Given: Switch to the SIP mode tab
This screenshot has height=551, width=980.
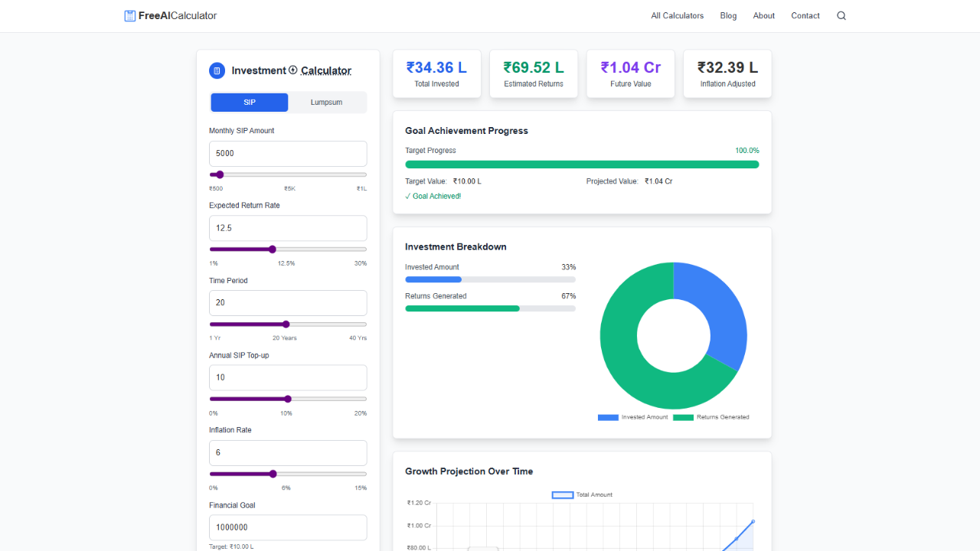Looking at the screenshot, I should tap(250, 103).
